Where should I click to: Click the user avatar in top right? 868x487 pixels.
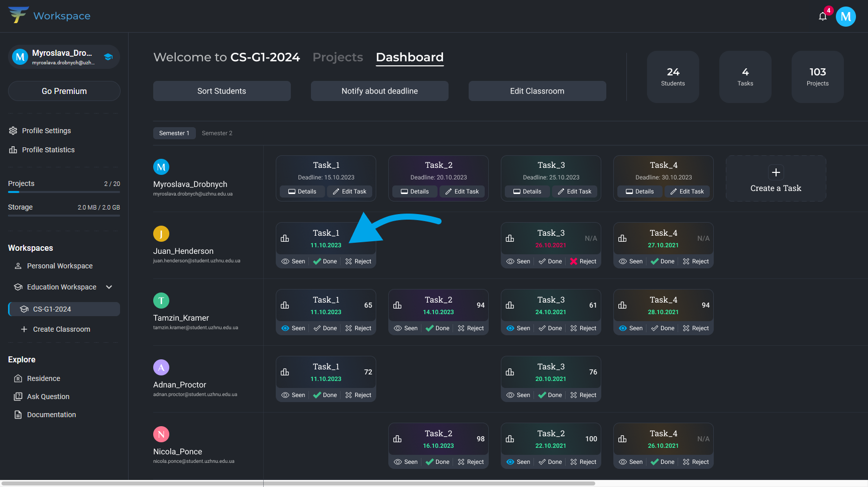tap(845, 17)
